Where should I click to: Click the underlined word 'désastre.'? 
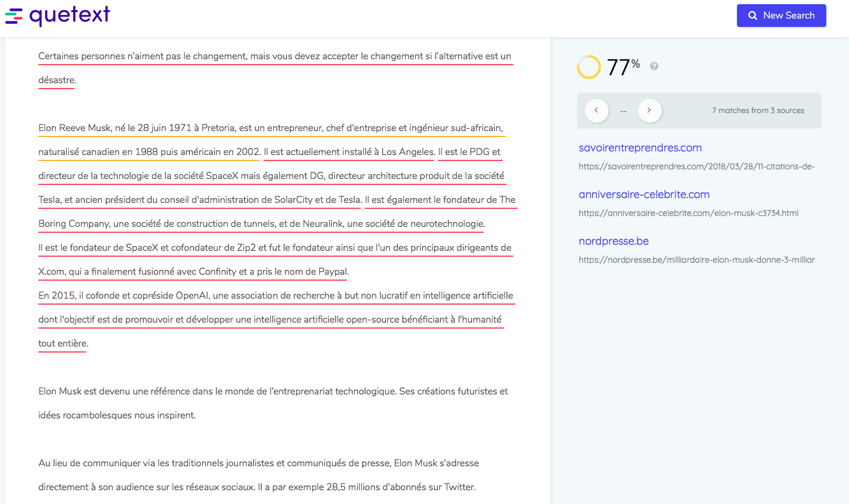pyautogui.click(x=58, y=80)
